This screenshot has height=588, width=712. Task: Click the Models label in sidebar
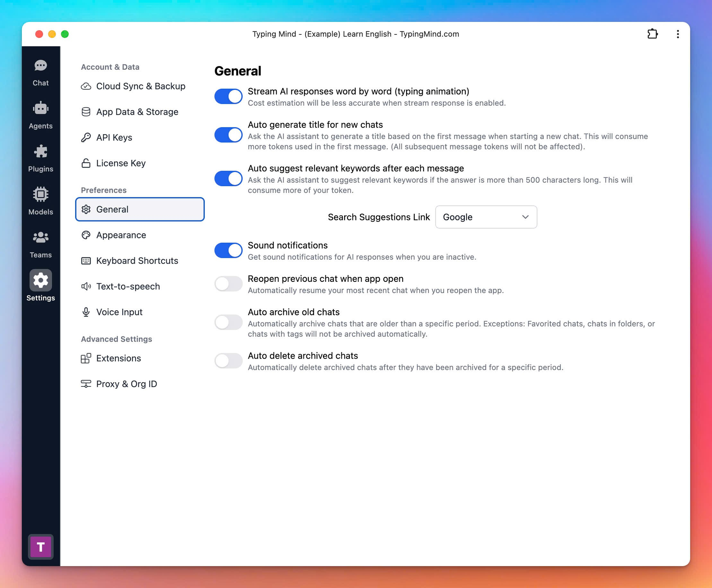click(41, 212)
